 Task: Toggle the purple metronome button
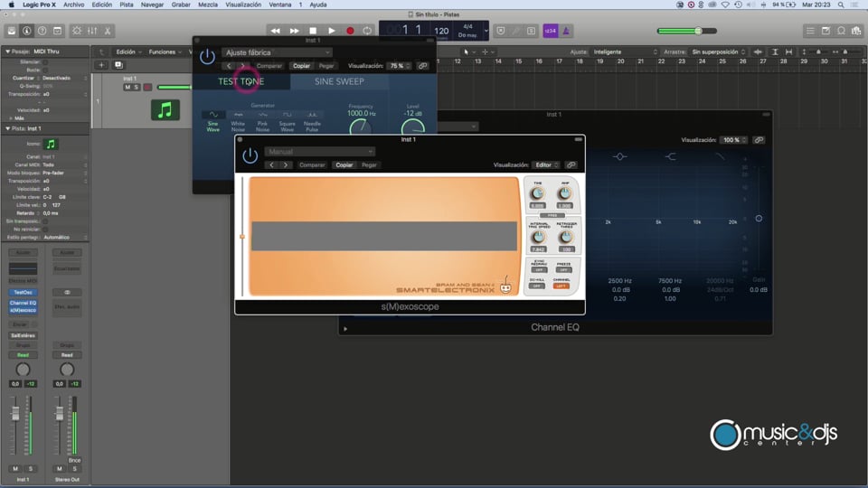[566, 31]
